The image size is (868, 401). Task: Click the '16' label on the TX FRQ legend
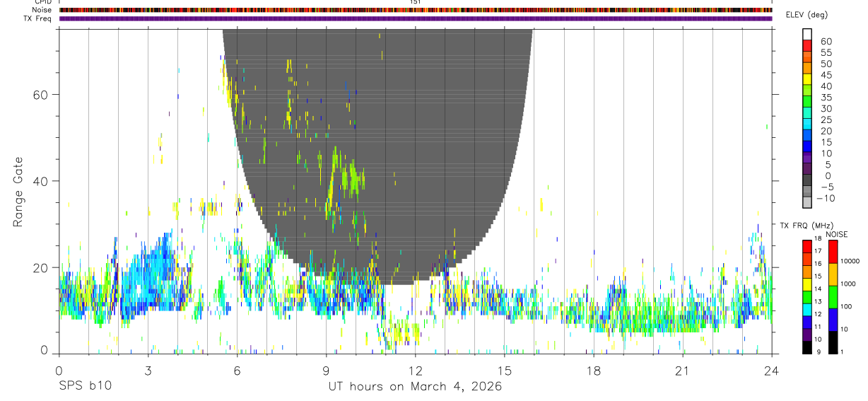817,264
